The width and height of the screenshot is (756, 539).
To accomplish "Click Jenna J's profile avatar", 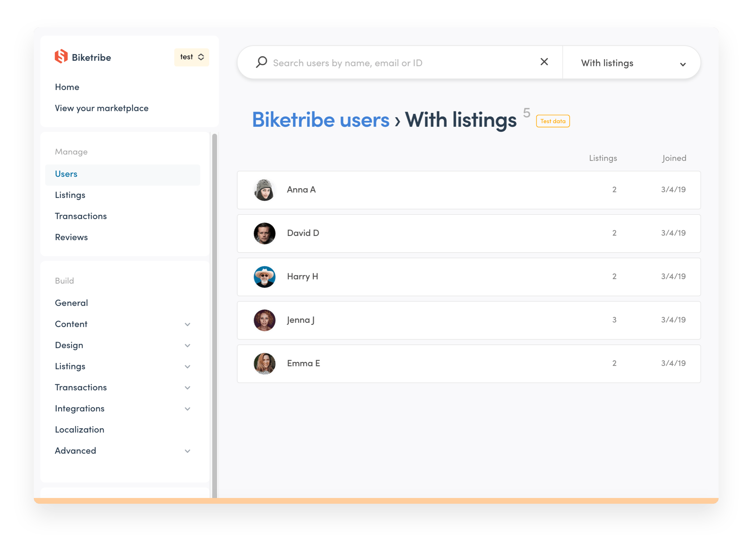I will (264, 320).
